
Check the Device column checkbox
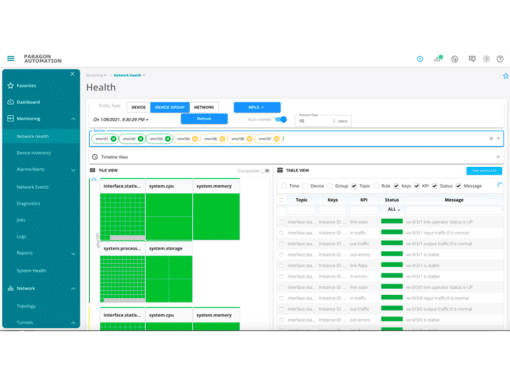click(305, 186)
